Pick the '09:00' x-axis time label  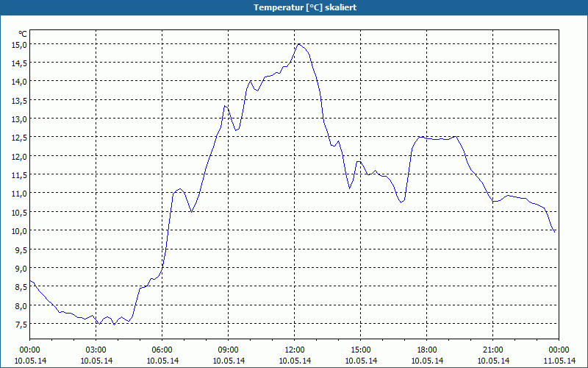click(x=229, y=350)
